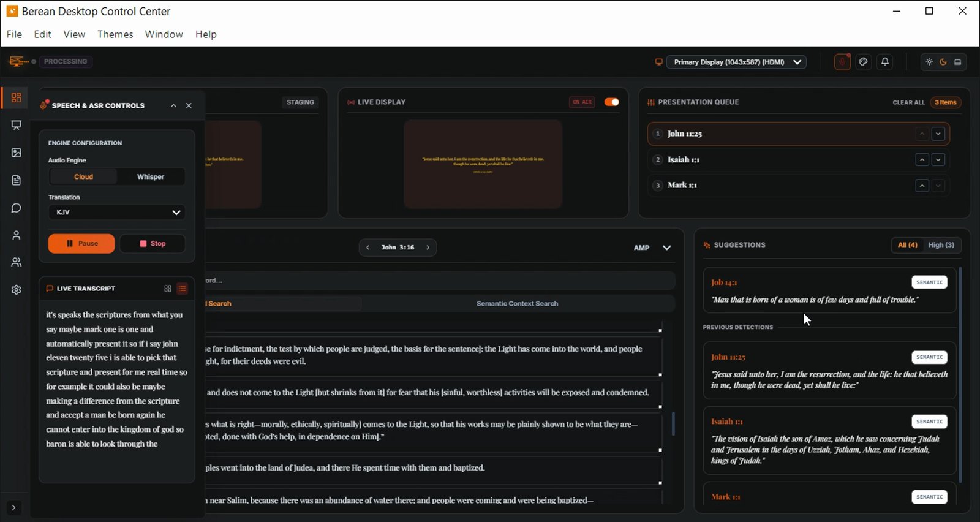The image size is (980, 522).
Task: Switch live transcript to grid layout
Action: click(168, 289)
